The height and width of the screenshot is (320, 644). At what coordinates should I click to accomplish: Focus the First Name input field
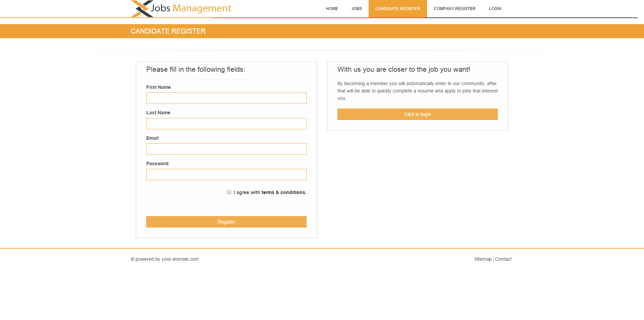click(x=226, y=98)
